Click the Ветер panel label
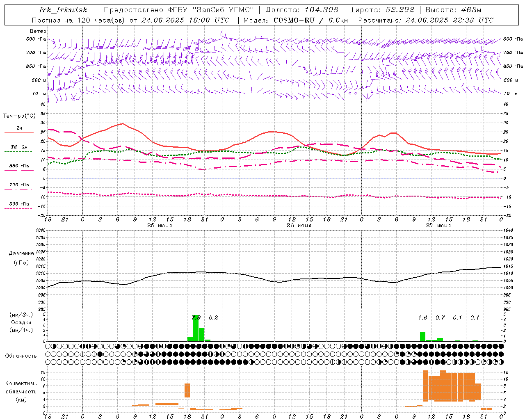The width and height of the screenshot is (525, 420). point(38,31)
